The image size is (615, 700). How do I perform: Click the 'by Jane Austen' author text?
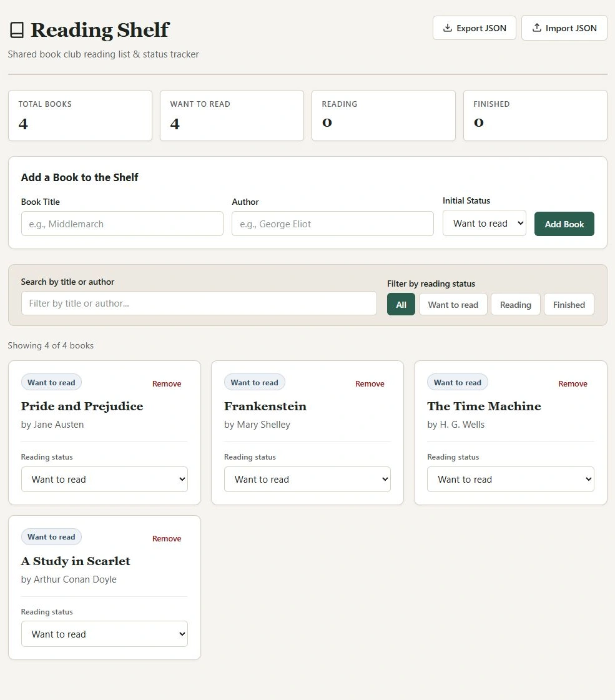pos(52,425)
